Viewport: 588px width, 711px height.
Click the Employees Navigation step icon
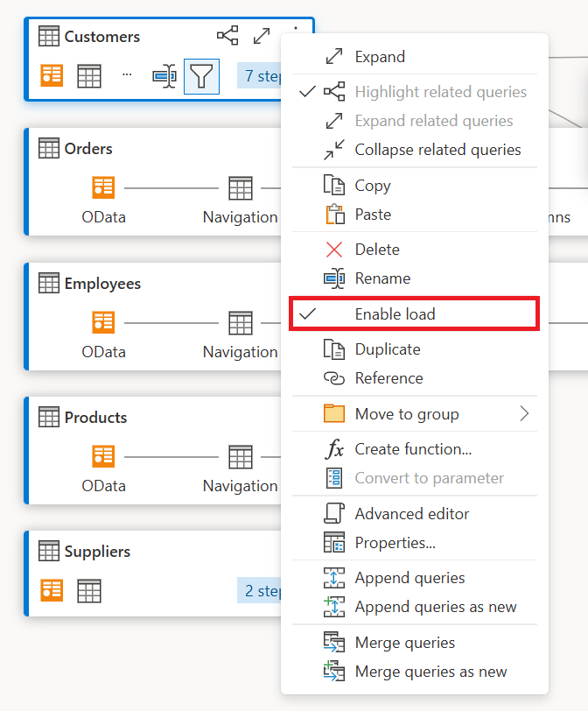(x=241, y=323)
